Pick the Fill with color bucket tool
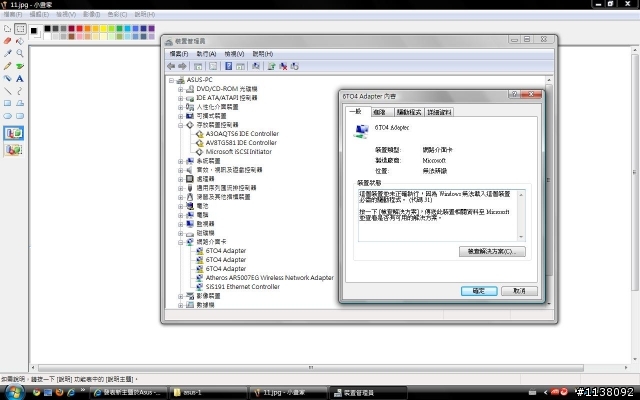Viewport: 640px width, 400px height. tap(20, 41)
